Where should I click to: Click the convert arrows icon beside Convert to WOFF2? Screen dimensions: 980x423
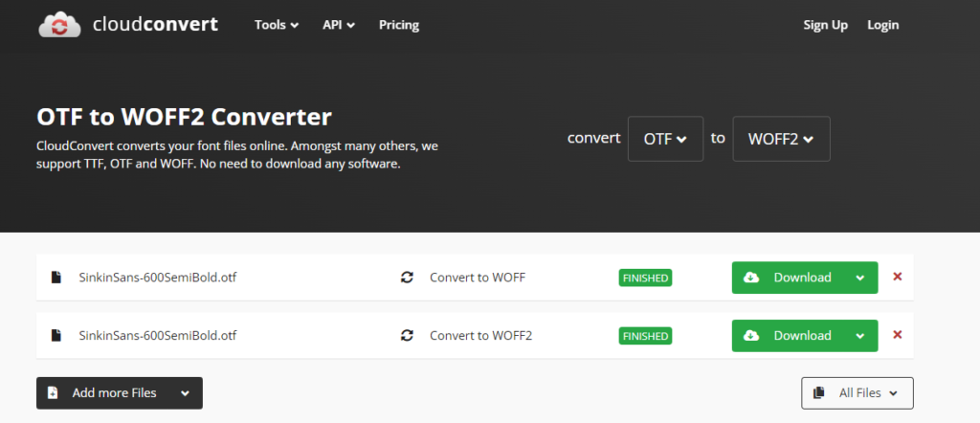pos(407,336)
